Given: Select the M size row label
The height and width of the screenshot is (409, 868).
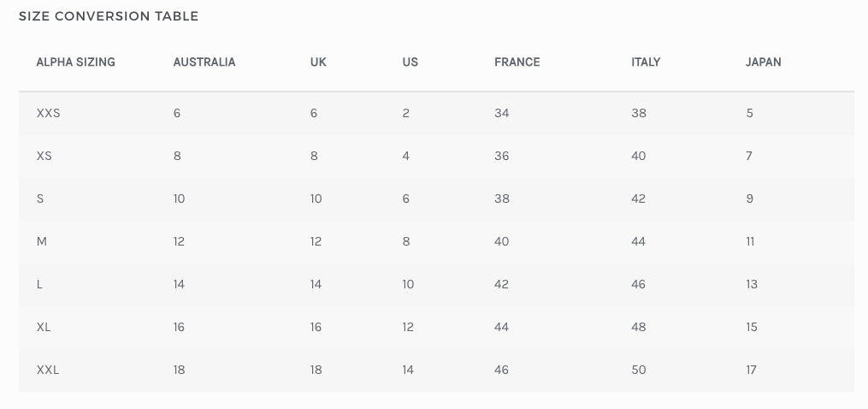Looking at the screenshot, I should (42, 241).
